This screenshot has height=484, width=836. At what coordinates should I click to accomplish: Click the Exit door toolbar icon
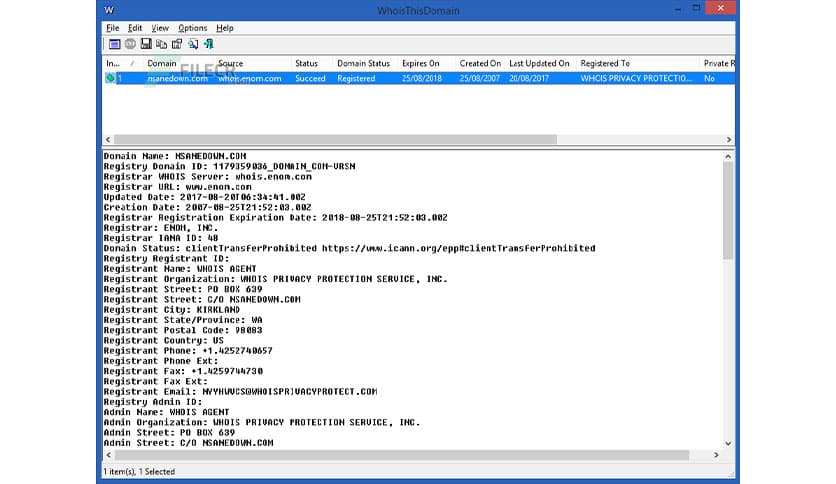(x=208, y=44)
